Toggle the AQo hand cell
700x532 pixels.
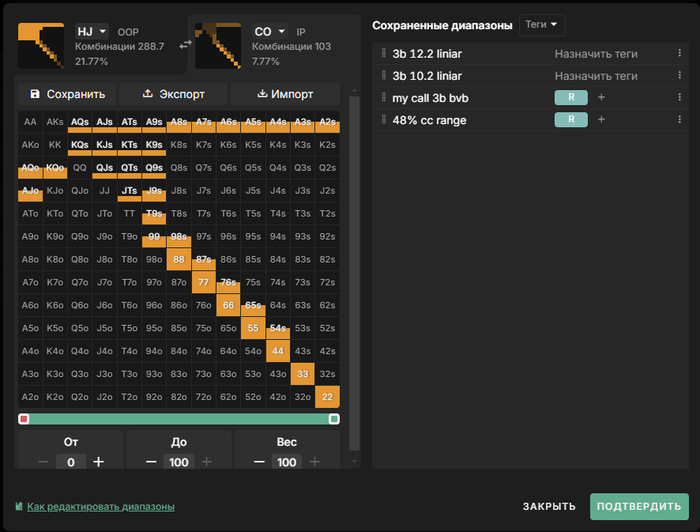point(30,167)
